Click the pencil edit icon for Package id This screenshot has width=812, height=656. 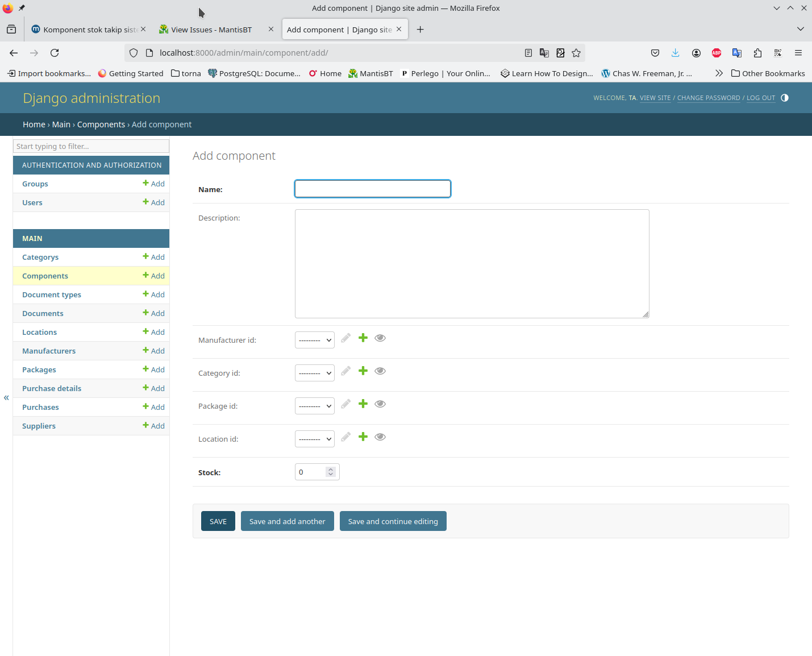click(346, 404)
